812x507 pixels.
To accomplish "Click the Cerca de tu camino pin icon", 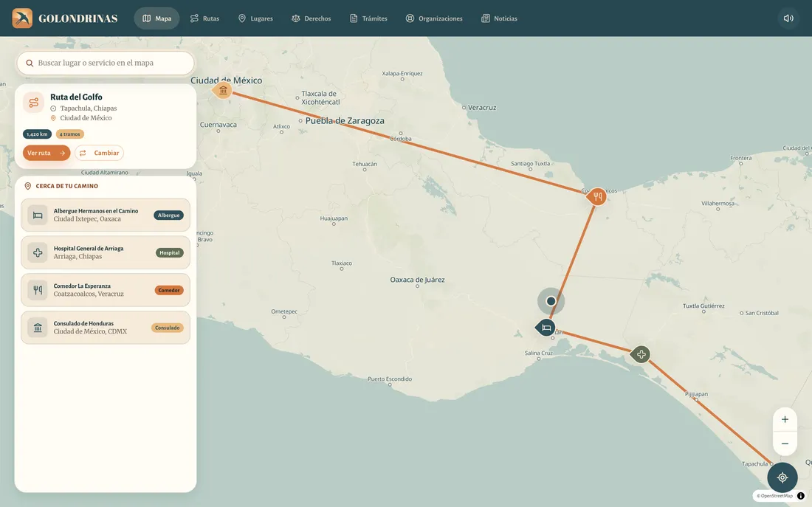I will 28,186.
